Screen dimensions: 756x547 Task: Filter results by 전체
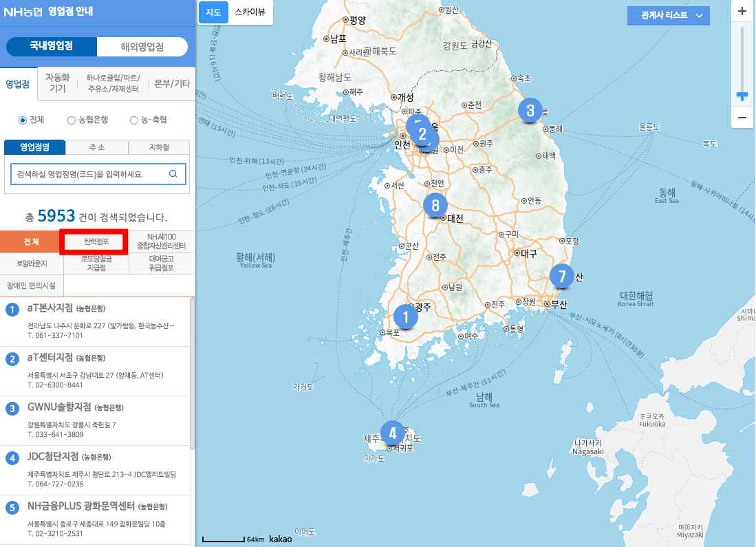click(x=32, y=242)
